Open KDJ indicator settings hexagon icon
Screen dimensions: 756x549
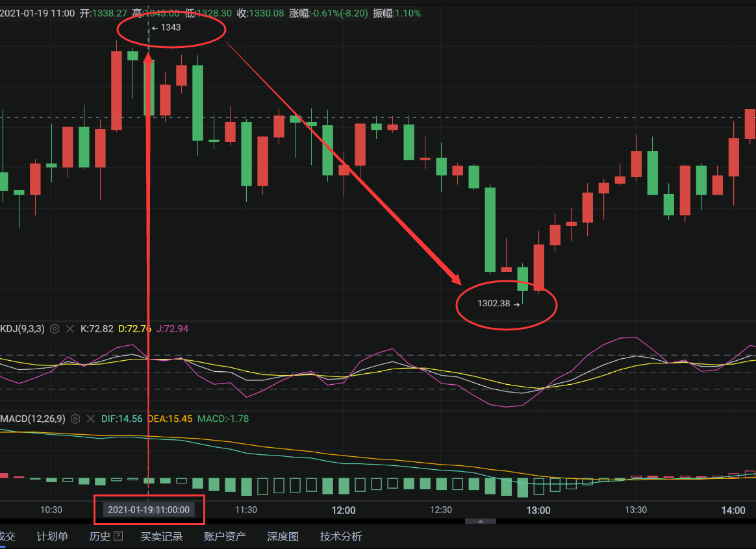point(55,329)
